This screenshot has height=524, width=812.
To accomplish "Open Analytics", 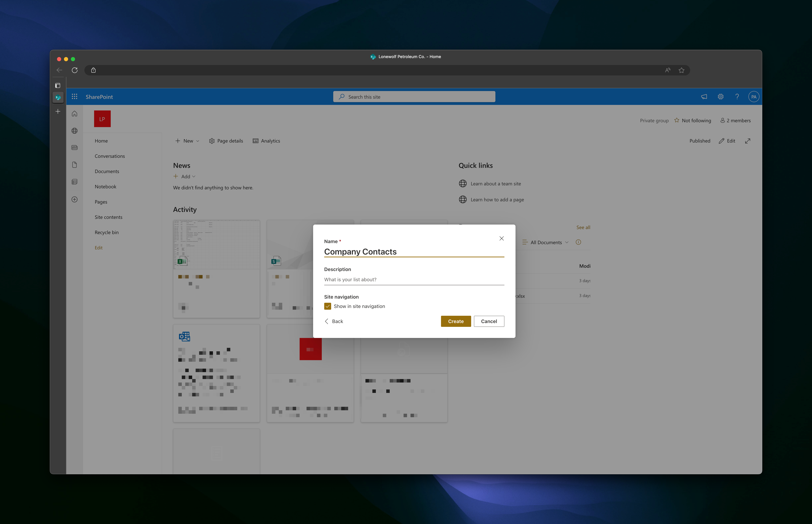I will (266, 141).
